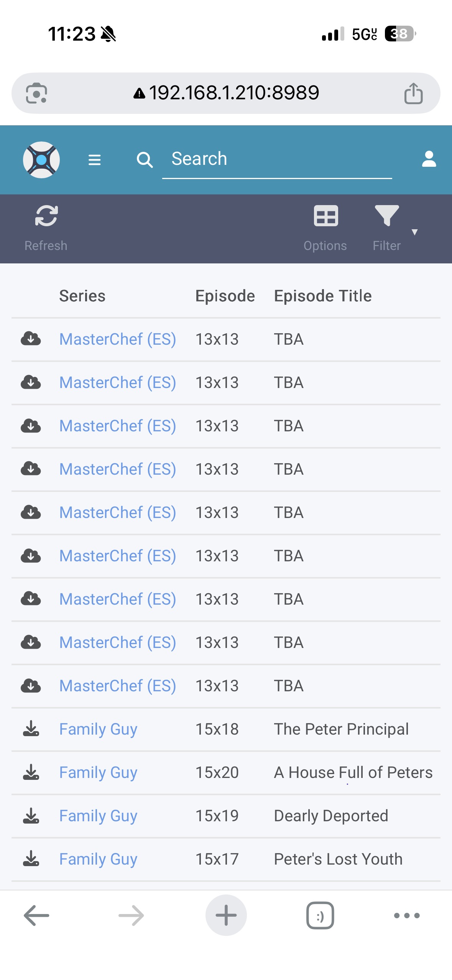
Task: Open table Options
Action: (x=325, y=227)
